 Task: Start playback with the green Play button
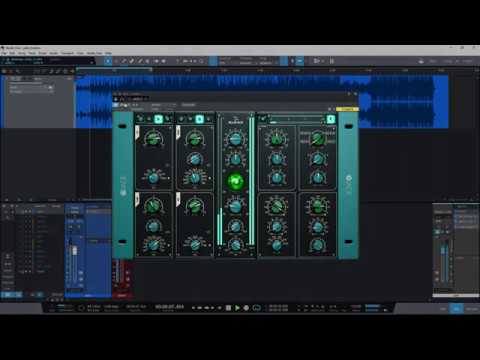click(x=237, y=308)
